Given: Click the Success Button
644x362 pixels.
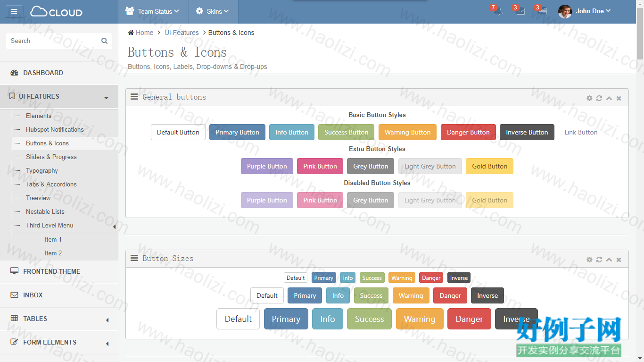Looking at the screenshot, I should click(346, 133).
